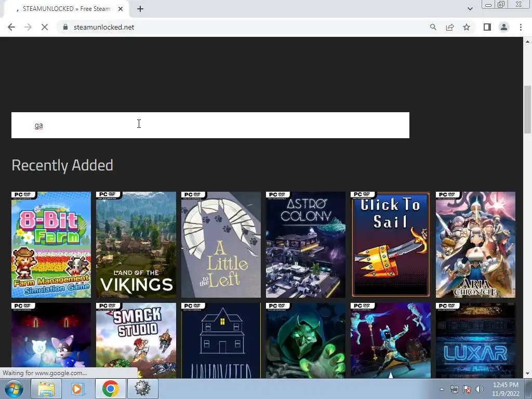Open the 8-Bit Farm game cover
The image size is (532, 399).
[x=51, y=245]
